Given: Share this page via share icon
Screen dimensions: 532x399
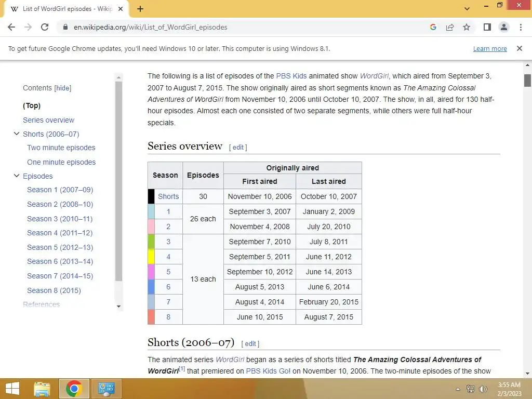Looking at the screenshot, I should click(450, 27).
